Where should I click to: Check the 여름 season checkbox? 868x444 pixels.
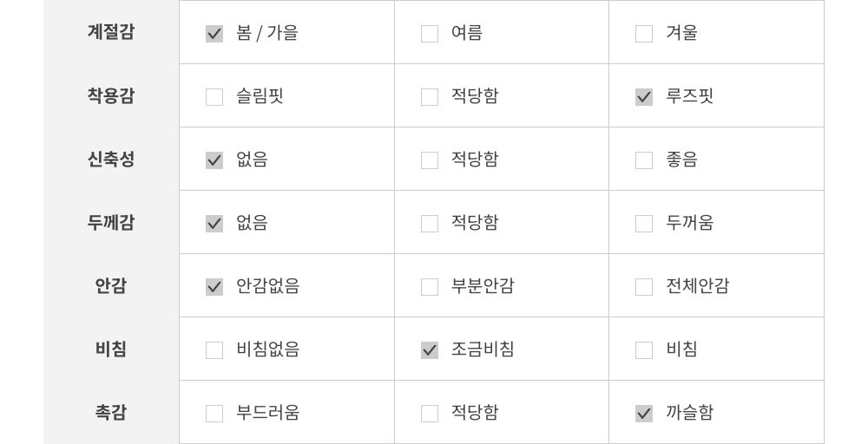(x=430, y=34)
